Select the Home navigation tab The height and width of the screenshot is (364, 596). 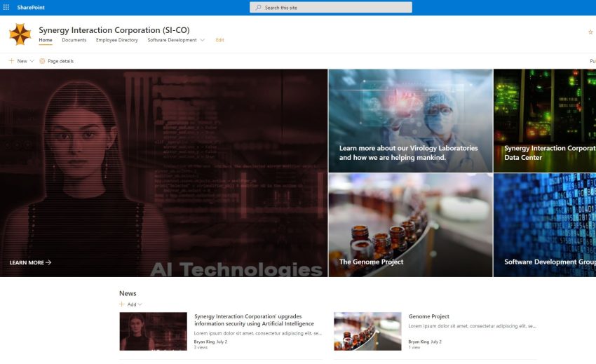pyautogui.click(x=46, y=40)
